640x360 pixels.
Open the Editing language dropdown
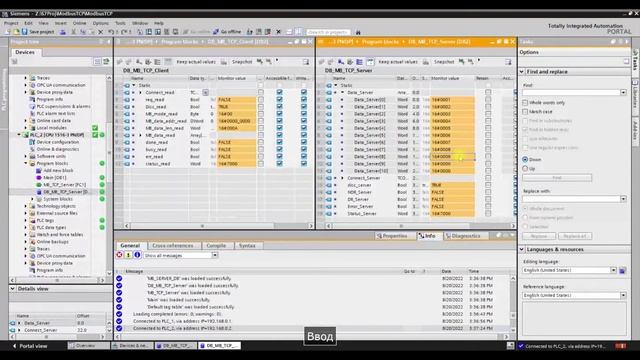pos(613,270)
